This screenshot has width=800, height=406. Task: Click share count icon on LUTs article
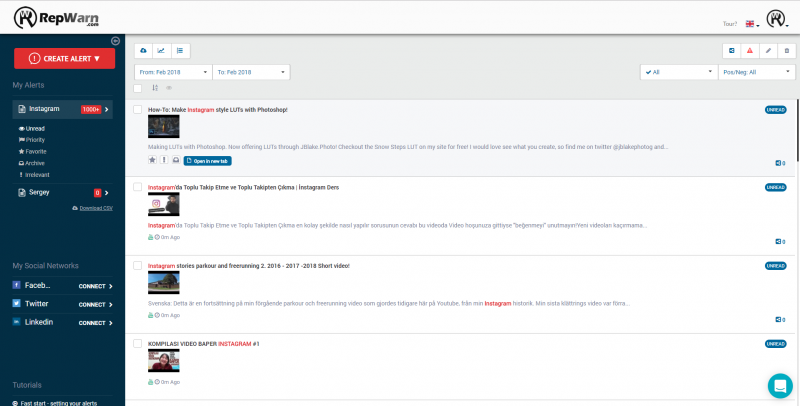click(x=780, y=163)
